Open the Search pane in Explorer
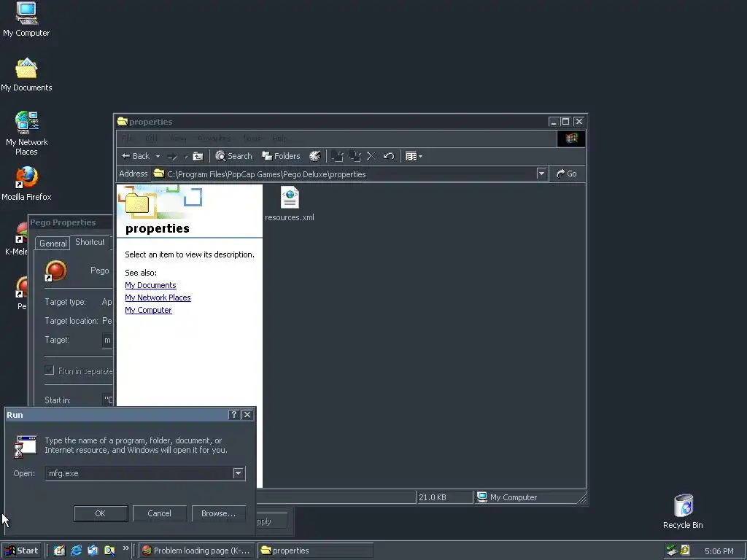 [x=233, y=156]
